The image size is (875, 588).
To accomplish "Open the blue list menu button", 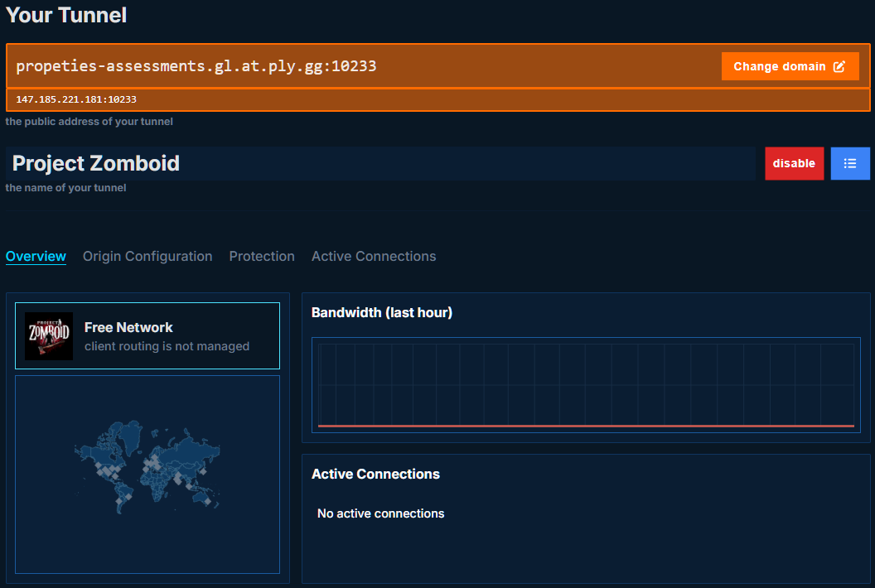I will [850, 163].
